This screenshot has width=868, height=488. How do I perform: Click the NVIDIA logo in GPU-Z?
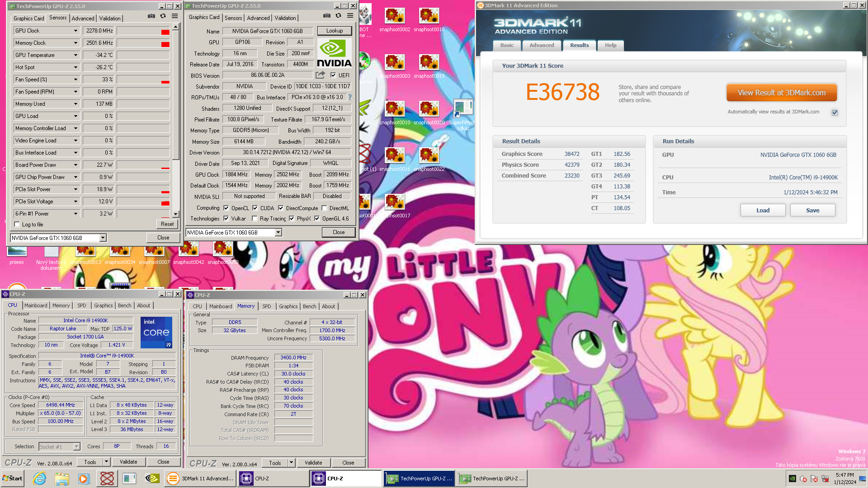334,53
